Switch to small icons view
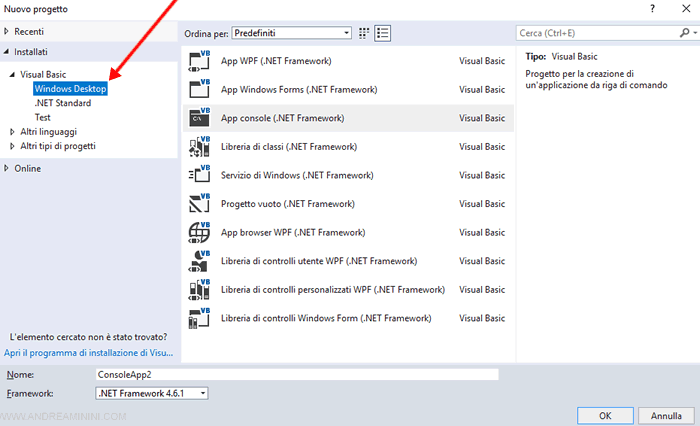The image size is (700, 426). tap(364, 33)
